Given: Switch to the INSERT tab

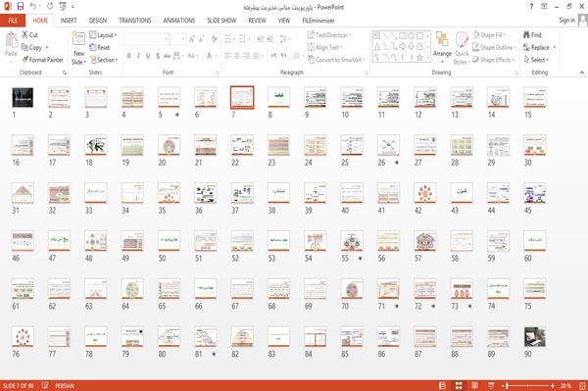Looking at the screenshot, I should click(69, 21).
